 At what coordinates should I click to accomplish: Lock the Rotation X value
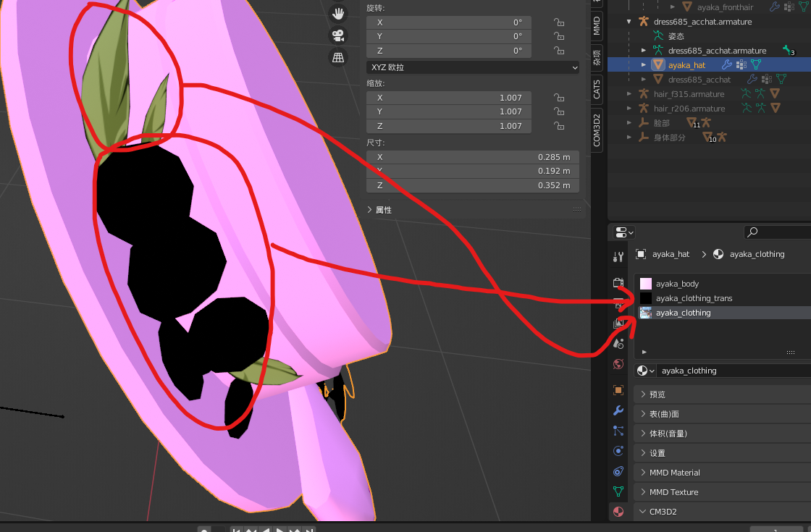coord(558,22)
